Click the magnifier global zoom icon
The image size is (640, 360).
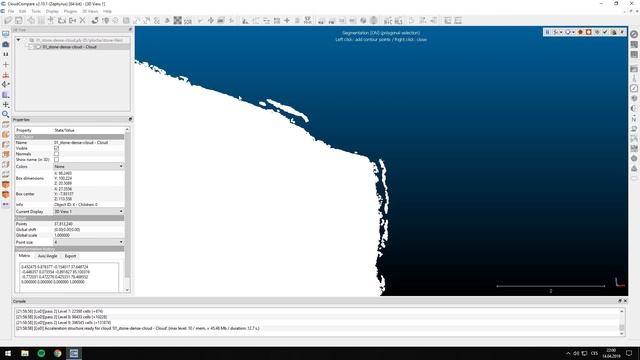click(x=6, y=114)
